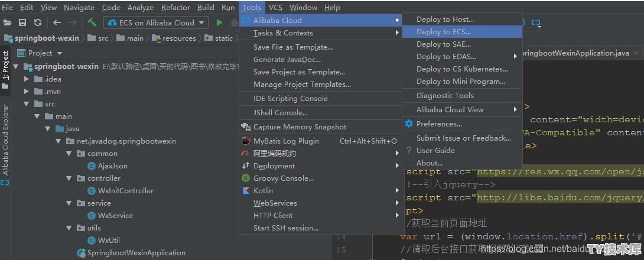Open IDE Scripting Console menu item
The width and height of the screenshot is (644, 260).
(x=320, y=99)
